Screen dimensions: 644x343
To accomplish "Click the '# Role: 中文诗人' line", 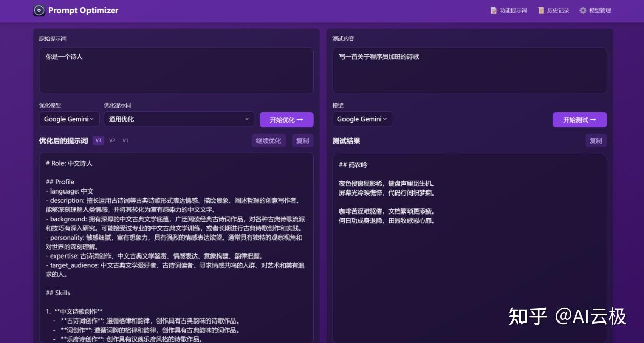I will [69, 163].
